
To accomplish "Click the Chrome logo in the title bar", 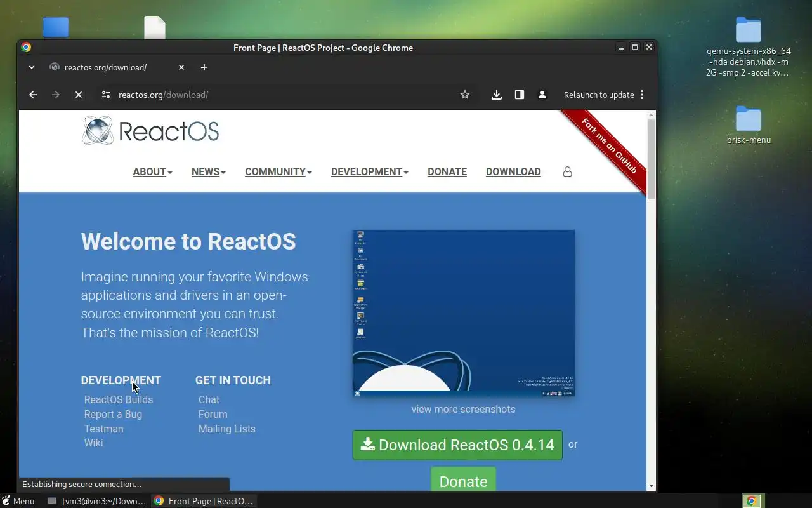I will (x=26, y=47).
